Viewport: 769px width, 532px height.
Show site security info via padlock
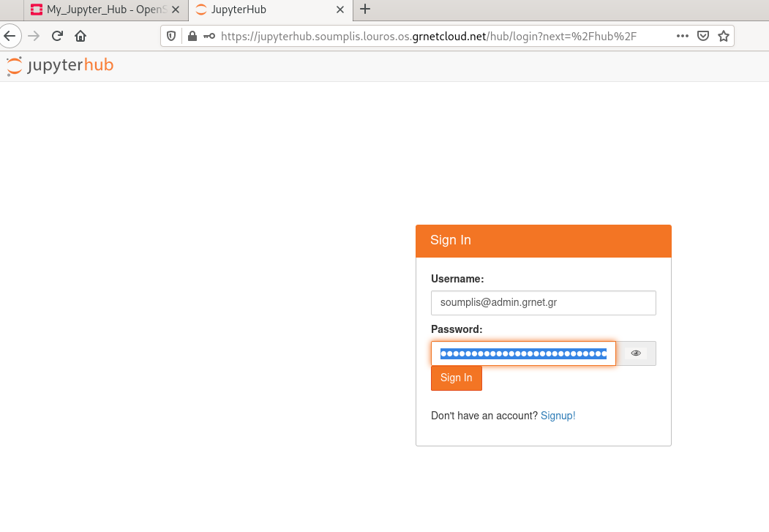coord(192,36)
